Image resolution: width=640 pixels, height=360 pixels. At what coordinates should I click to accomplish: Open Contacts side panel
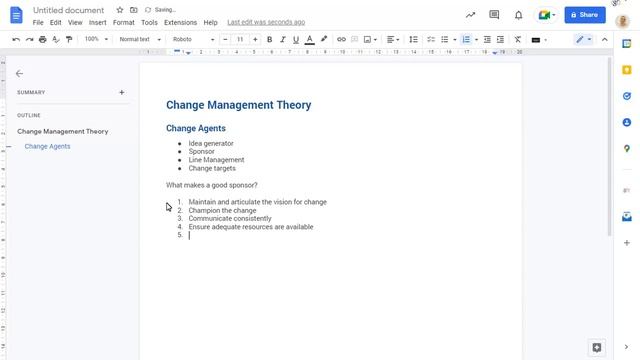(x=627, y=122)
